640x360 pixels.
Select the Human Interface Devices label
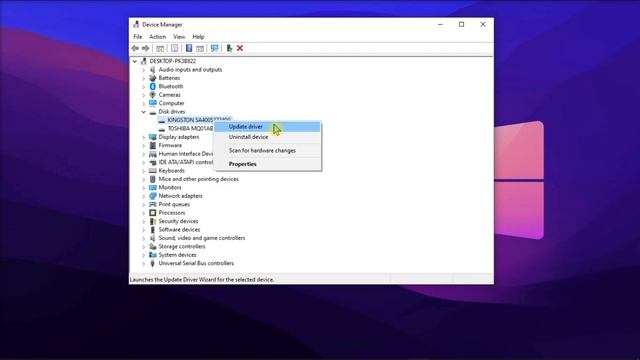[186, 154]
